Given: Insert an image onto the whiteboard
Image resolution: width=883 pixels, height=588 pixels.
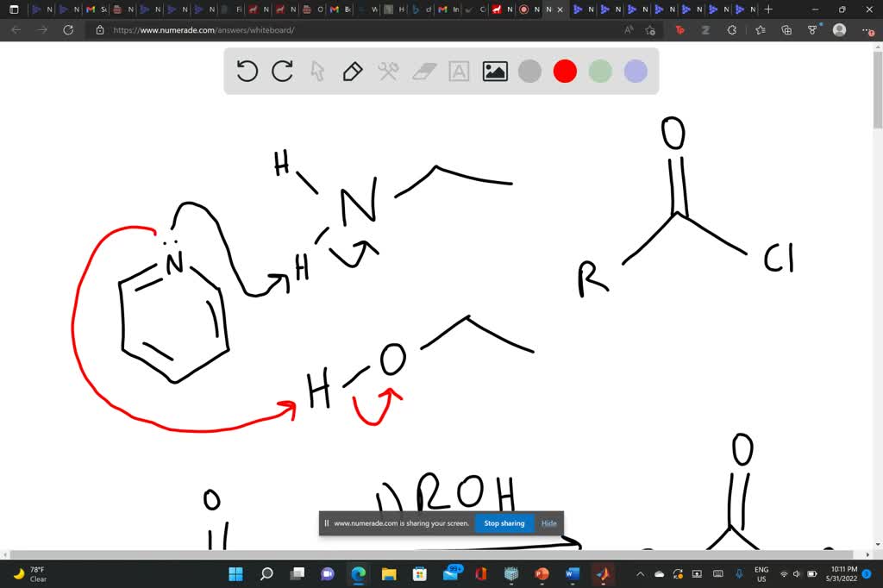Looking at the screenshot, I should coord(494,72).
